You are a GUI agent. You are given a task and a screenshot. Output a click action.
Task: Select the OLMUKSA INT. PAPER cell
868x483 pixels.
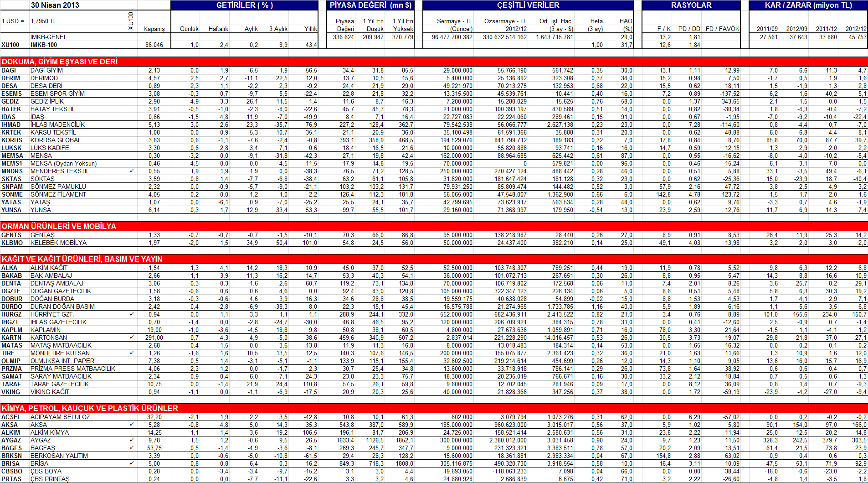pos(62,361)
